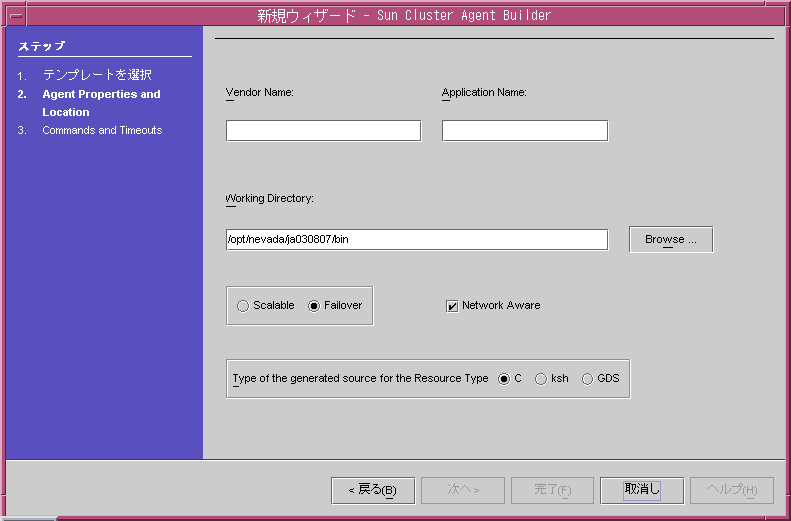Click the Application Name input field
Image resolution: width=791 pixels, height=521 pixels.
click(525, 131)
